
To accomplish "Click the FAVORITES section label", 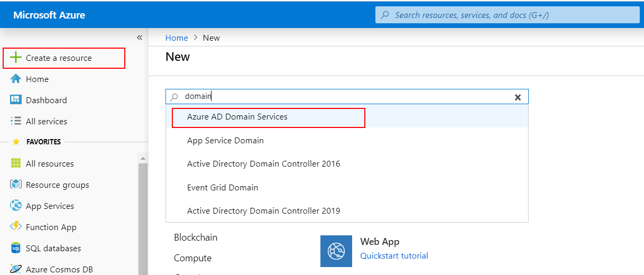I will coord(43,142).
